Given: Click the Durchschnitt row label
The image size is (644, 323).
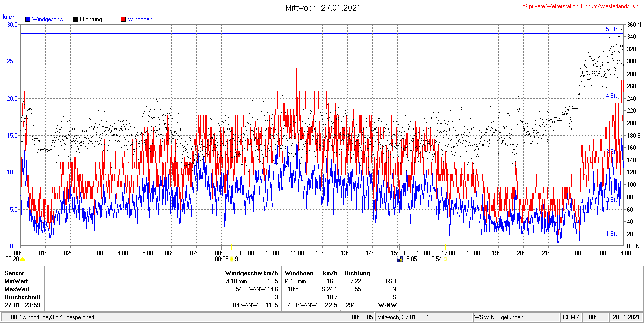Looking at the screenshot, I should 21,297.
